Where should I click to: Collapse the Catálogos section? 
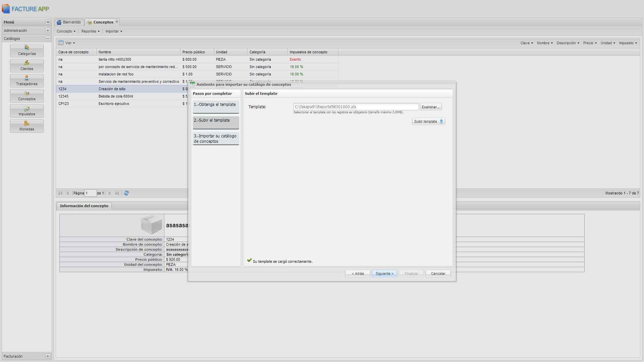[x=48, y=39]
